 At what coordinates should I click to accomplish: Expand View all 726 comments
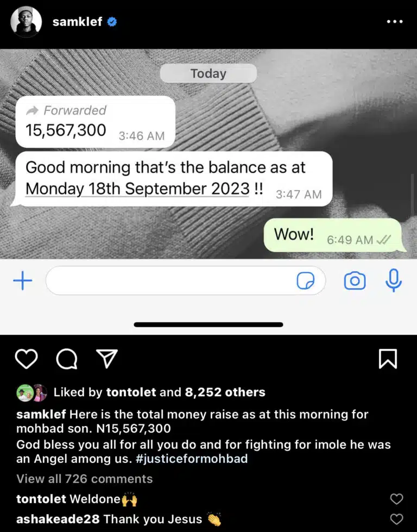[x=84, y=479]
